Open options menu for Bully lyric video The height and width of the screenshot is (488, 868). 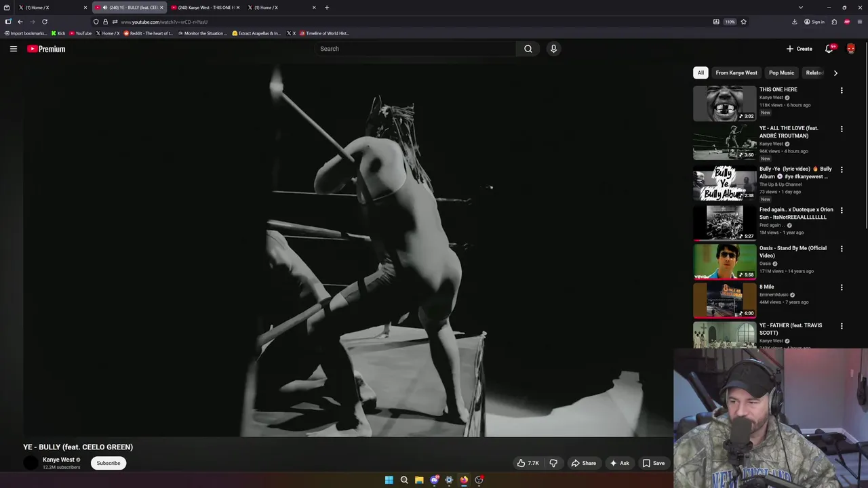[x=842, y=169]
